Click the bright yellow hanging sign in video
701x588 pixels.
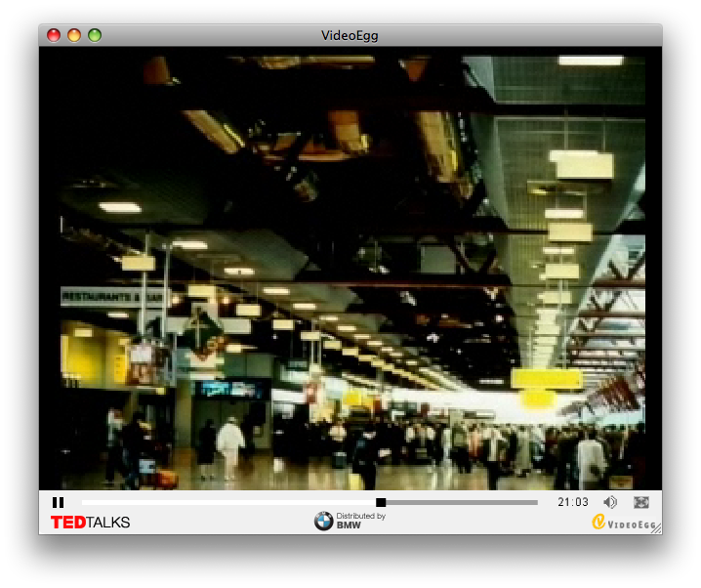tap(546, 379)
